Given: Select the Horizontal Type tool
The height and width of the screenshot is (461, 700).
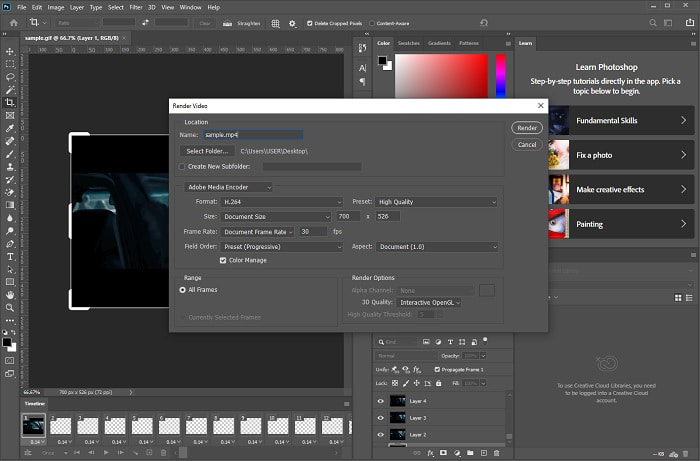Looking at the screenshot, I should coord(10,257).
